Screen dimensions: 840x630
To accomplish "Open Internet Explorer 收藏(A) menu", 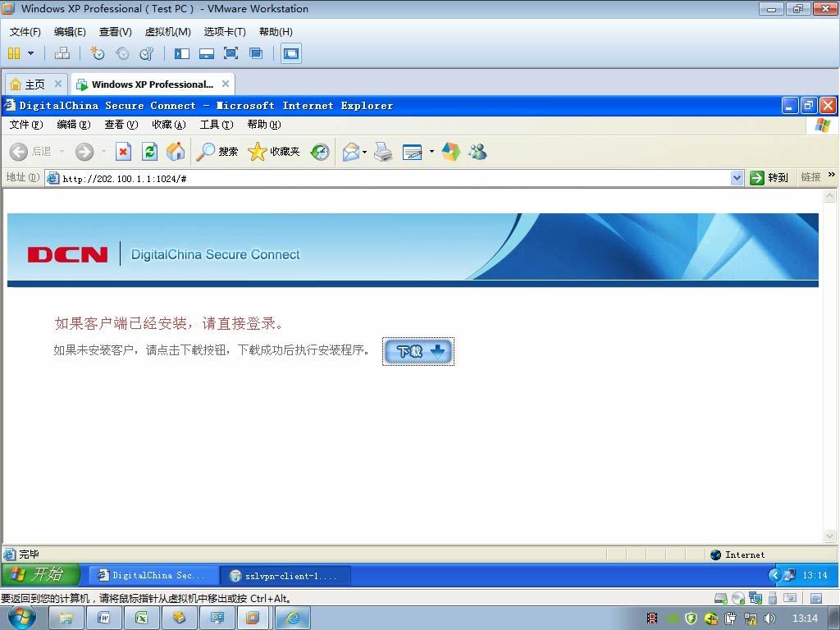I will click(x=169, y=125).
